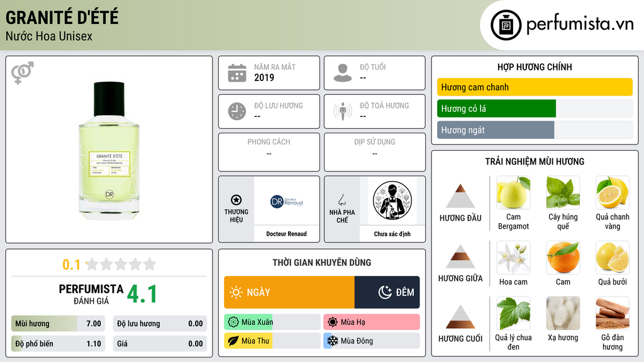Click the moon icon in the Đêm bar

click(385, 292)
